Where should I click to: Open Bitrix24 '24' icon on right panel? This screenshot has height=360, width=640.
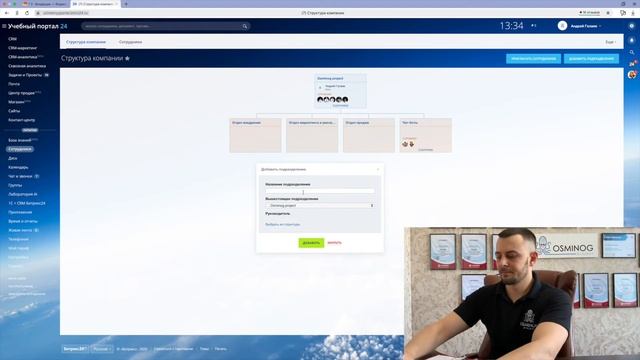632,64
